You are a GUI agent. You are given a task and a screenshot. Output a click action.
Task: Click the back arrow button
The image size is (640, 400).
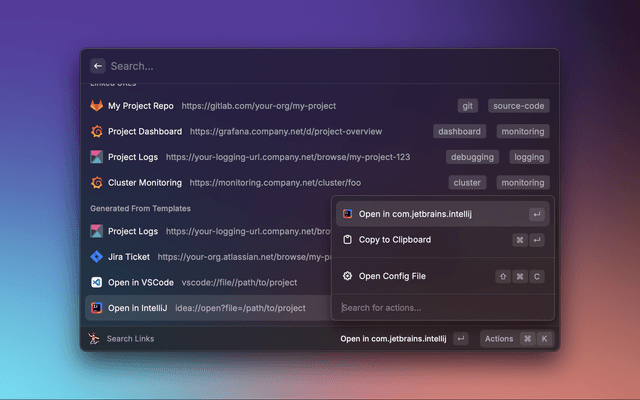(x=98, y=66)
